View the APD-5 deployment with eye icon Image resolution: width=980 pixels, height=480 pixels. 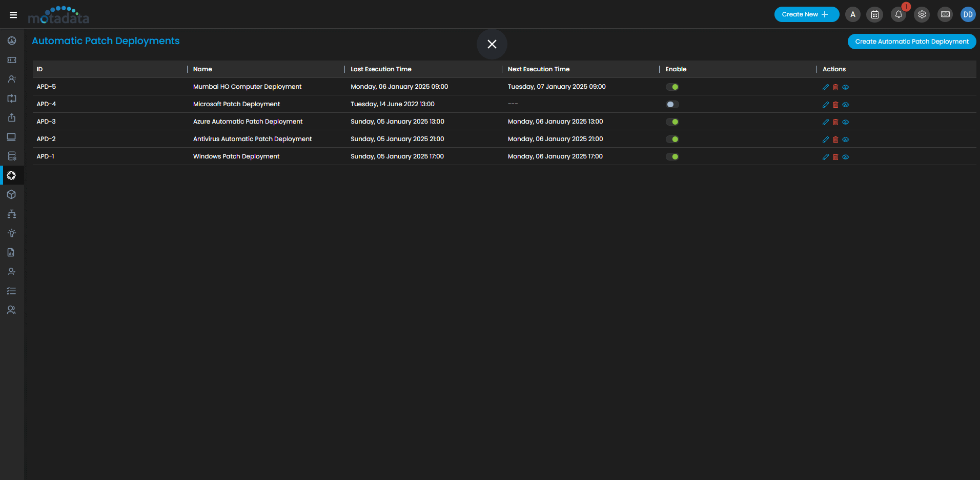click(x=846, y=87)
